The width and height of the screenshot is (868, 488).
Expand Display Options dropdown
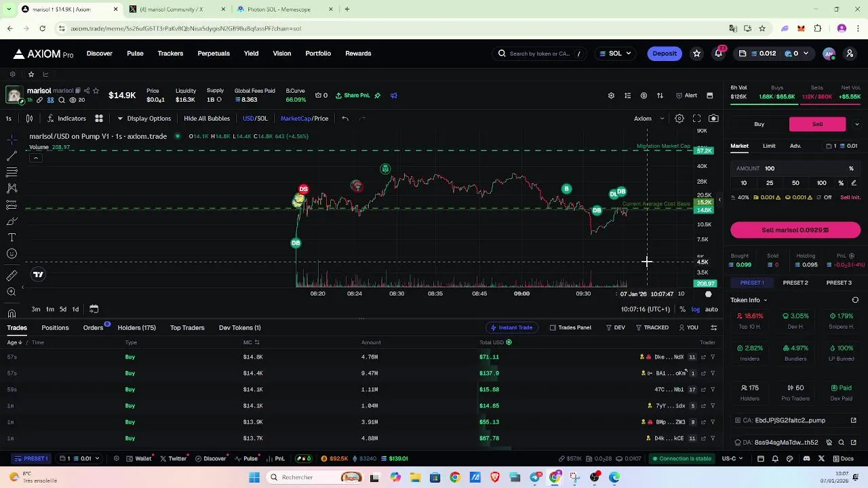(144, 119)
